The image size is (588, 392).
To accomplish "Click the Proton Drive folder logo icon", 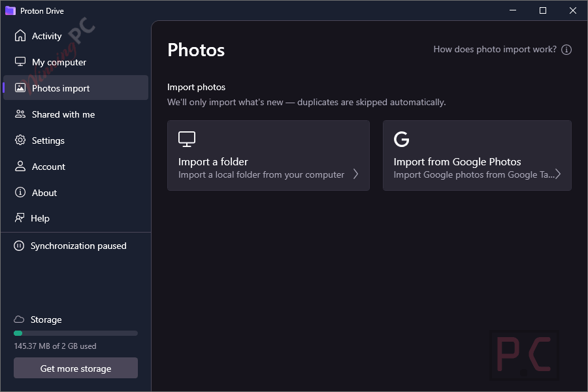I will coord(10,11).
